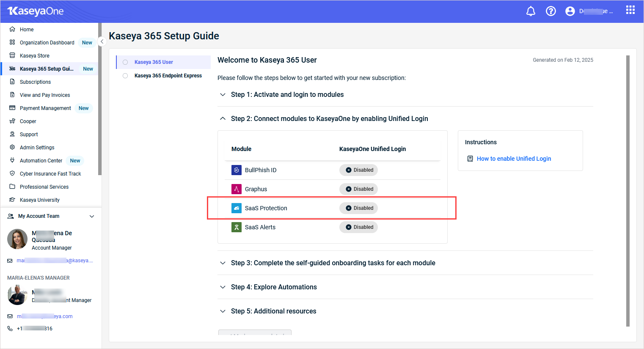Toggle SaaS Protection Disabled status
This screenshot has height=349, width=644.
(358, 208)
